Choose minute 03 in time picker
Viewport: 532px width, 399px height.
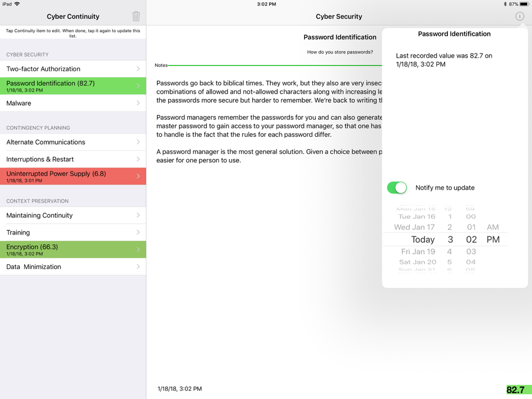(x=471, y=252)
